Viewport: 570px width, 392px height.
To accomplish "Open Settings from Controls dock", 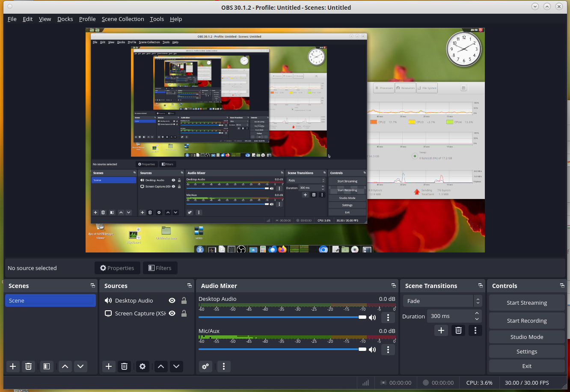I will [x=527, y=351].
